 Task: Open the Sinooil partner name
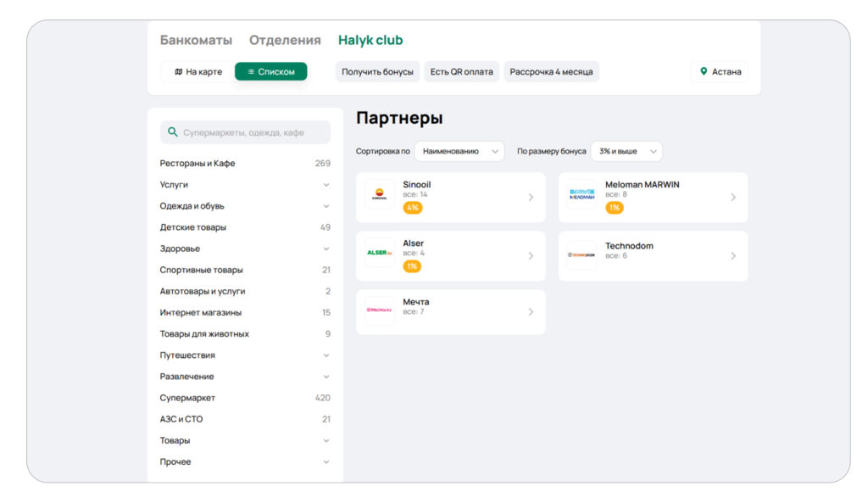pos(417,184)
